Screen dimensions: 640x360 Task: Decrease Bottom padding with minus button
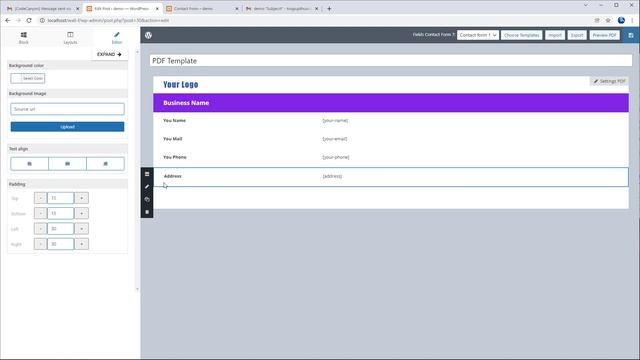(40, 213)
